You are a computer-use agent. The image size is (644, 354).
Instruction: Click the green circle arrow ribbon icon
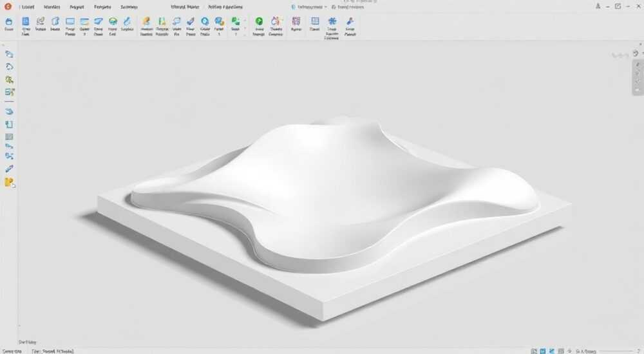pos(259,21)
